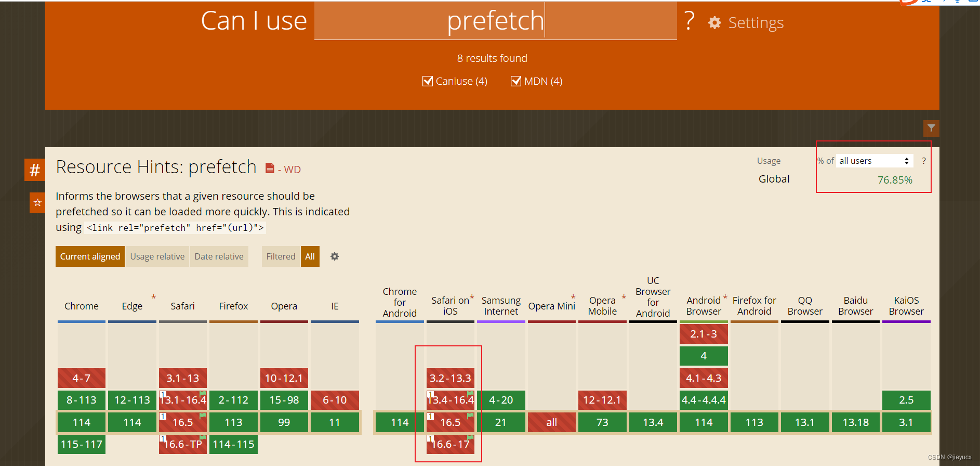
Task: Select UC Browser 13.4 cell
Action: pyautogui.click(x=653, y=422)
